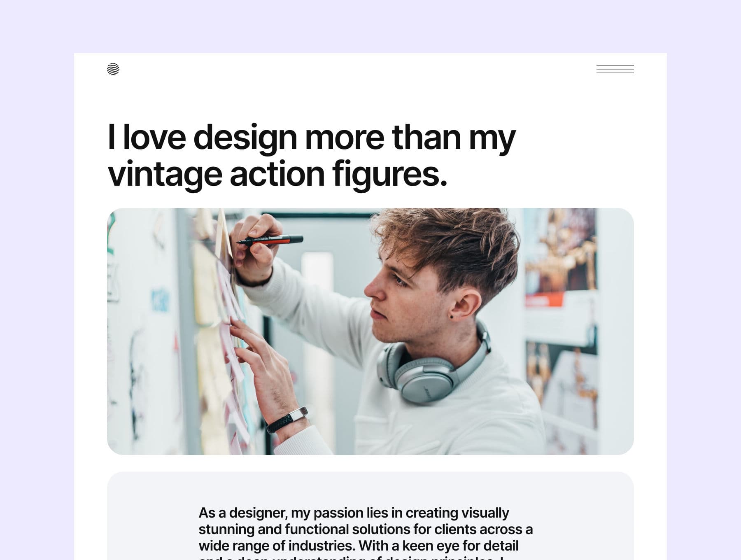Select the "I love design more than my" heading line

[x=311, y=138]
